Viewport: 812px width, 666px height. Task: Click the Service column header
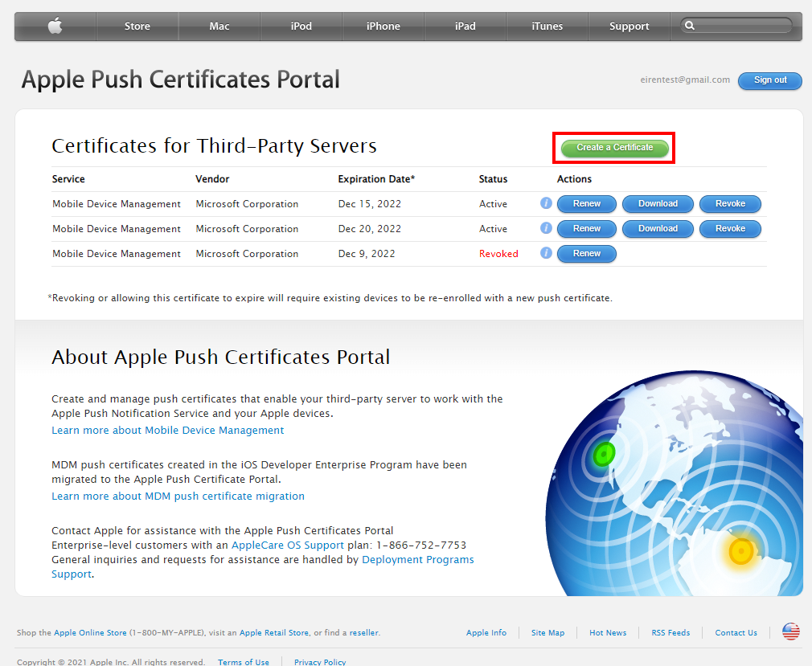(68, 179)
